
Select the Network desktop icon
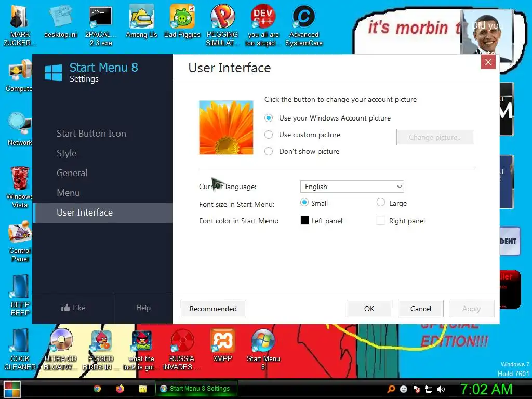point(20,129)
